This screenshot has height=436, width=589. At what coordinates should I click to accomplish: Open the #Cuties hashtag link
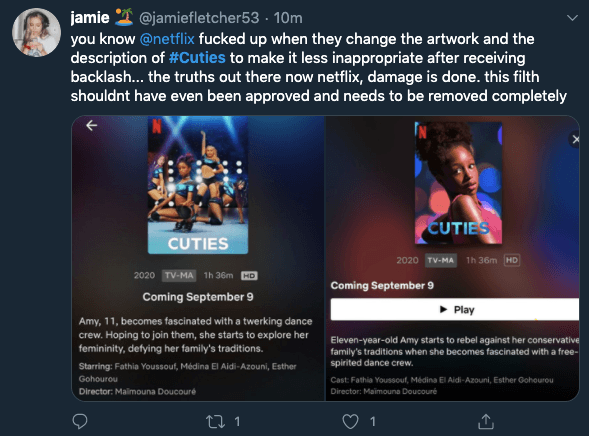(x=197, y=58)
